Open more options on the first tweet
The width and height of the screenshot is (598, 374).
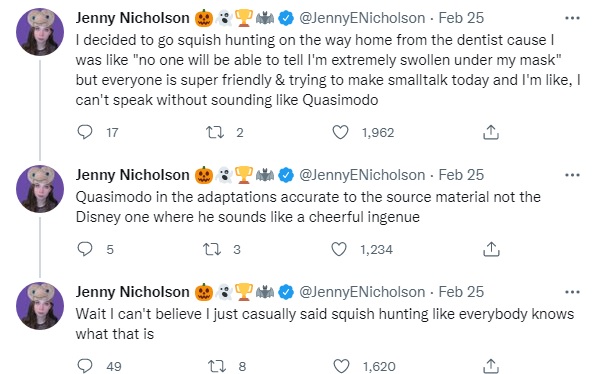[x=572, y=18]
